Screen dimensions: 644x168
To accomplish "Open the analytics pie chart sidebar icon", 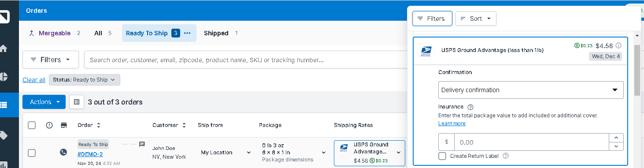I will (4, 77).
